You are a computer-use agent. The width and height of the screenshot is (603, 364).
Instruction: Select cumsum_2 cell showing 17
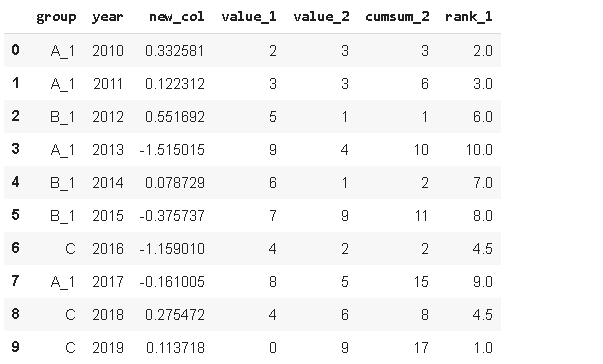coord(421,348)
